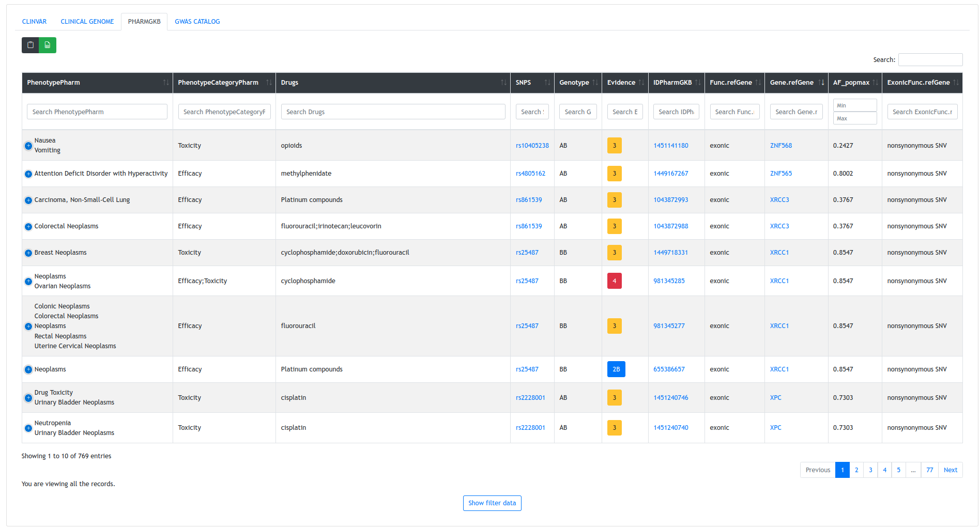
Task: Open the Clinical Genome tab
Action: pyautogui.click(x=87, y=22)
